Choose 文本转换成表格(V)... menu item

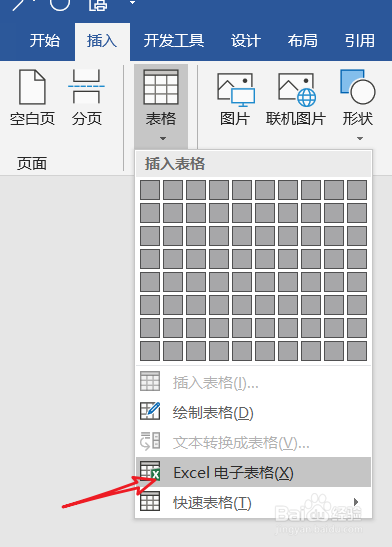point(253,442)
